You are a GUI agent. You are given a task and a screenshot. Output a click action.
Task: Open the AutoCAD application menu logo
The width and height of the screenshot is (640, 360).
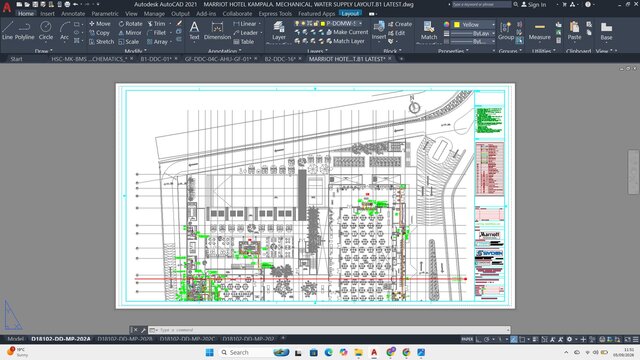[7, 7]
